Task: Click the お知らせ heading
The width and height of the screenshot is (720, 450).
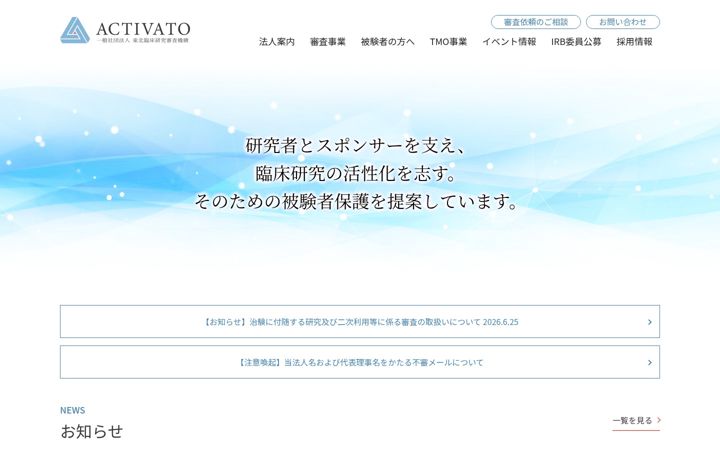Action: [x=92, y=431]
